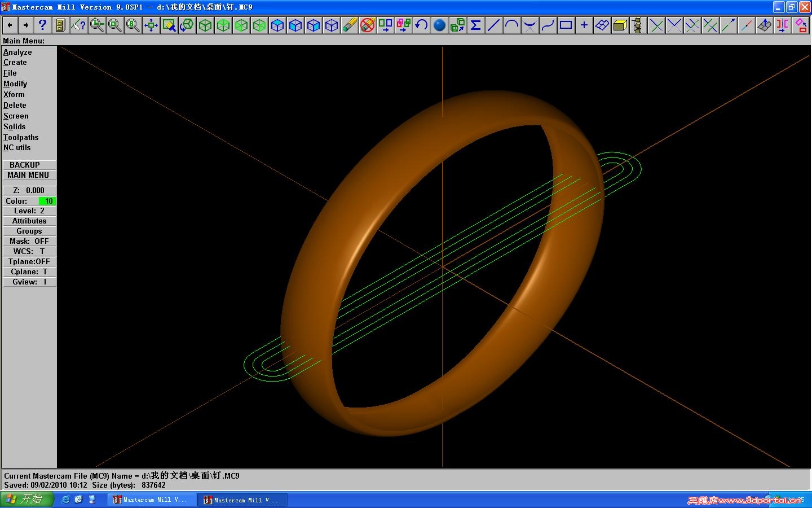
Task: Click the BACKUP button
Action: tap(29, 165)
